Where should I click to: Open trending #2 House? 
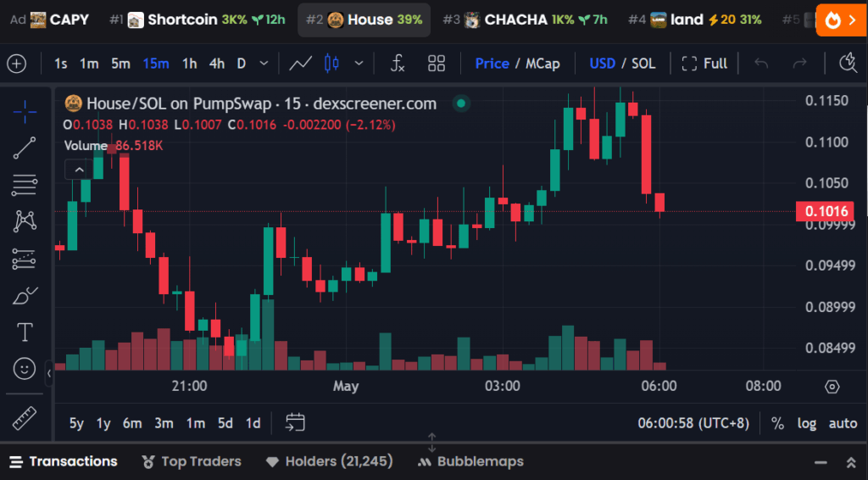364,20
